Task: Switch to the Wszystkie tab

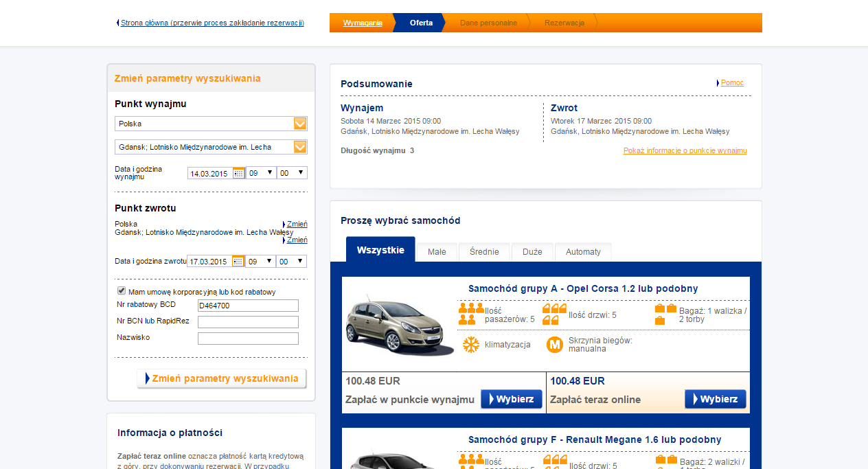Action: point(380,250)
